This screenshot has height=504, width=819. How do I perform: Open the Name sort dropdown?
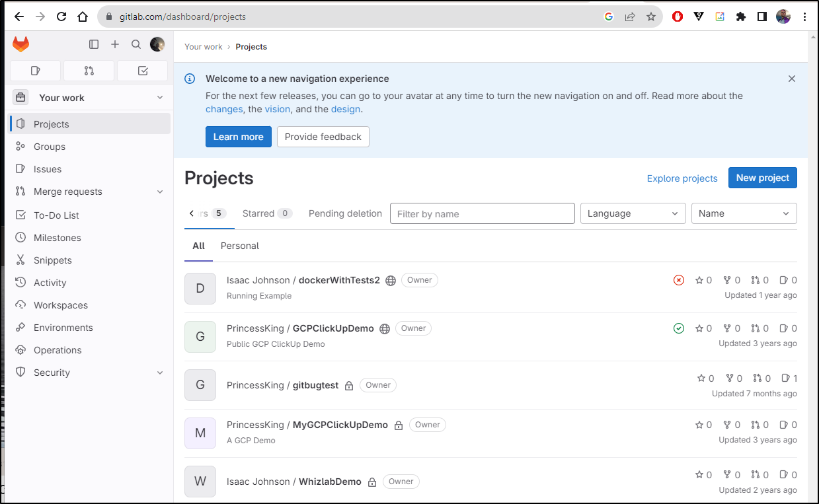[x=744, y=213]
